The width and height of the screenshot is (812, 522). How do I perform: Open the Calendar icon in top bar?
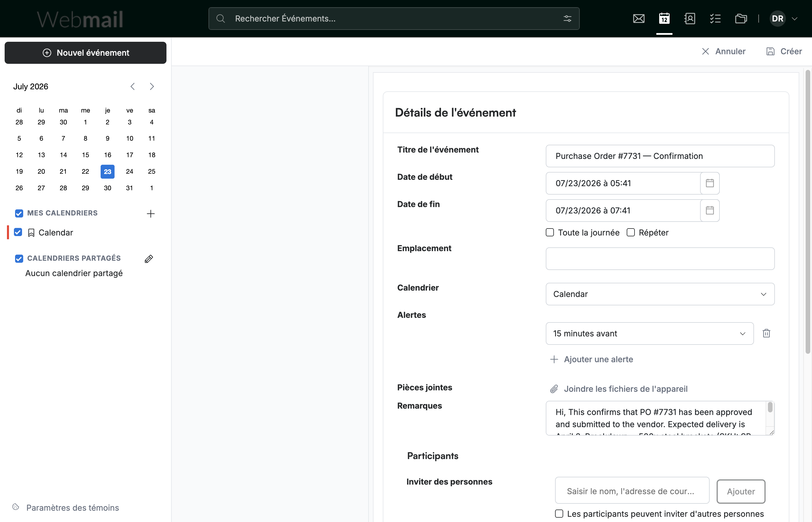(664, 18)
